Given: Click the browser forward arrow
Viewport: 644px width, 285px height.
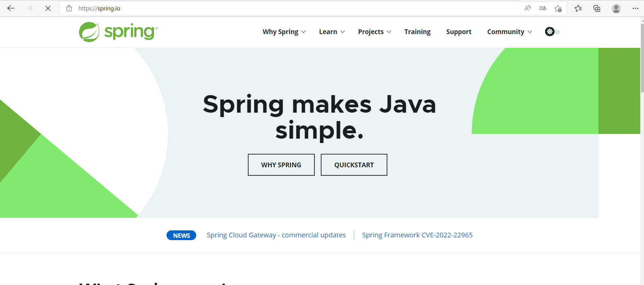Looking at the screenshot, I should [29, 8].
